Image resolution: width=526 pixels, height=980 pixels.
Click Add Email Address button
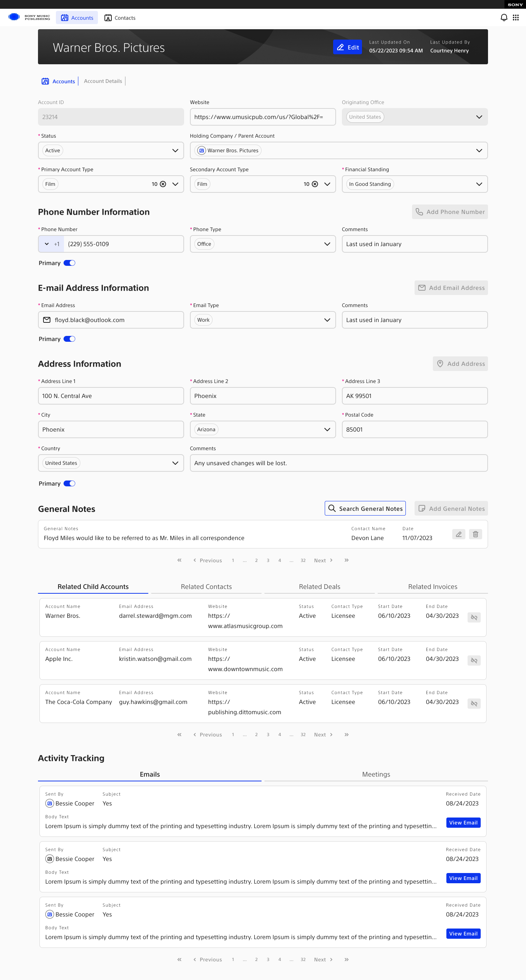click(451, 288)
